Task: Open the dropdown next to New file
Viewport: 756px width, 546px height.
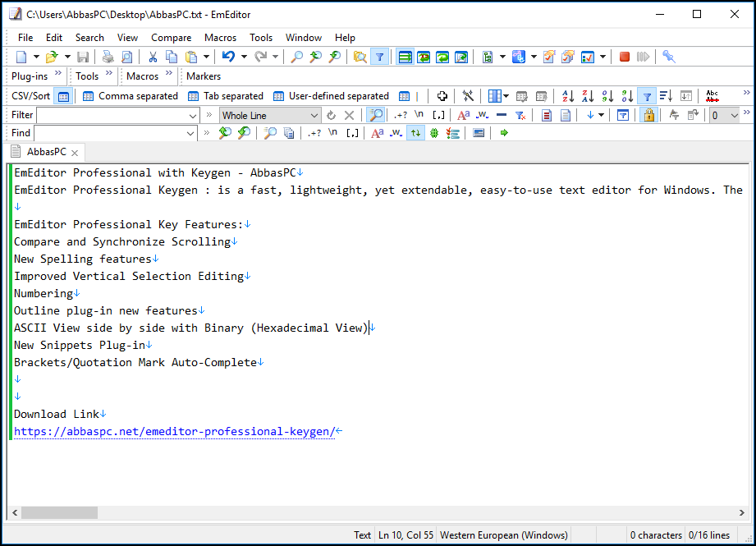Action: tap(36, 57)
